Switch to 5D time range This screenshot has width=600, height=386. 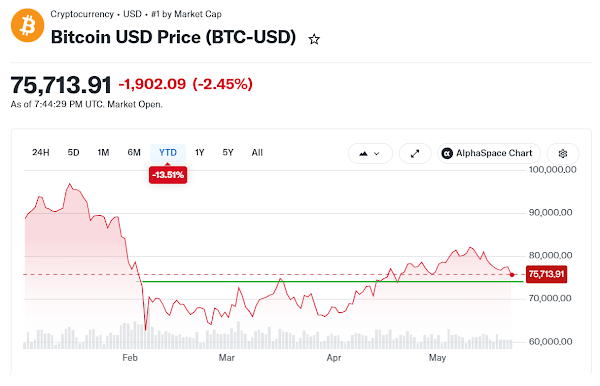tap(73, 153)
